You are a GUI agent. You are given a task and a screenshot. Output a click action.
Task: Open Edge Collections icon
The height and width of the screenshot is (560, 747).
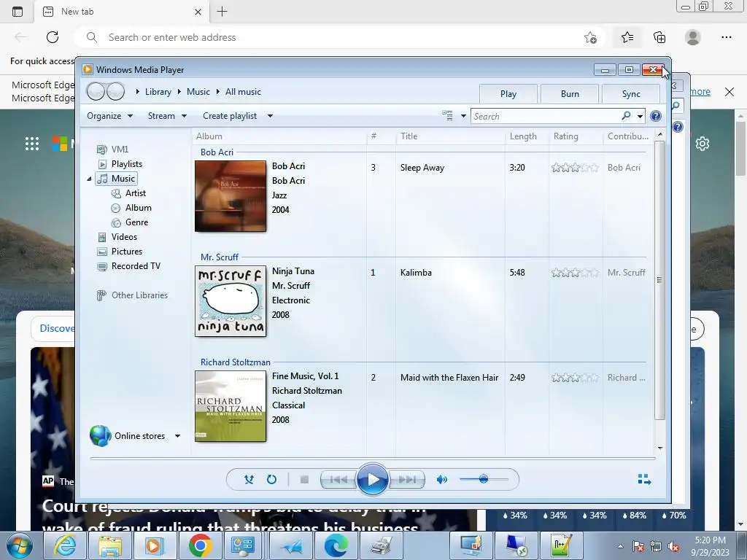pyautogui.click(x=659, y=37)
